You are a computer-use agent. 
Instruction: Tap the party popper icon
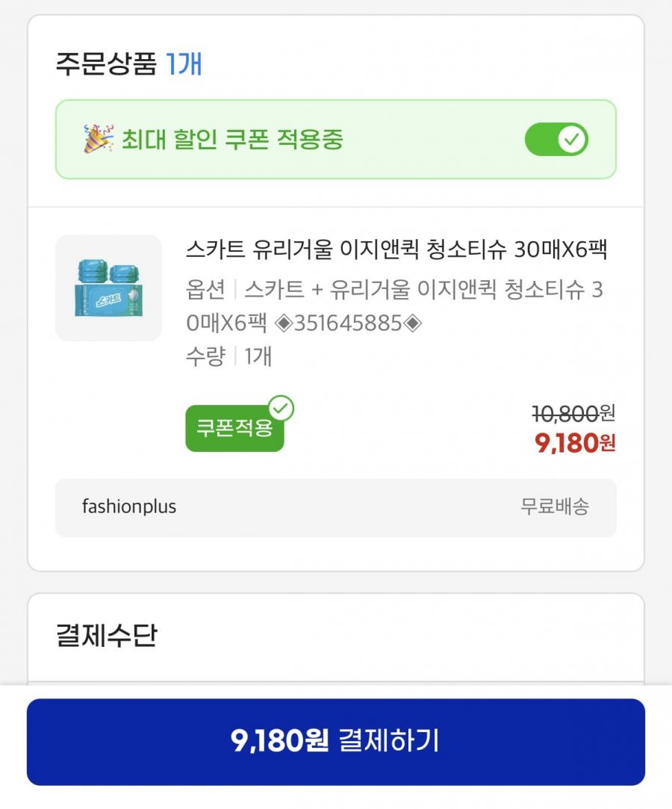(x=98, y=140)
